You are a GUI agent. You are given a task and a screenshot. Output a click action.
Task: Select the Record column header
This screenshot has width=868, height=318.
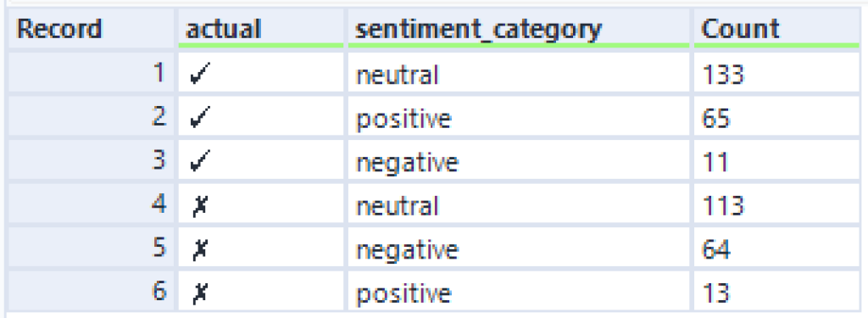click(x=92, y=28)
